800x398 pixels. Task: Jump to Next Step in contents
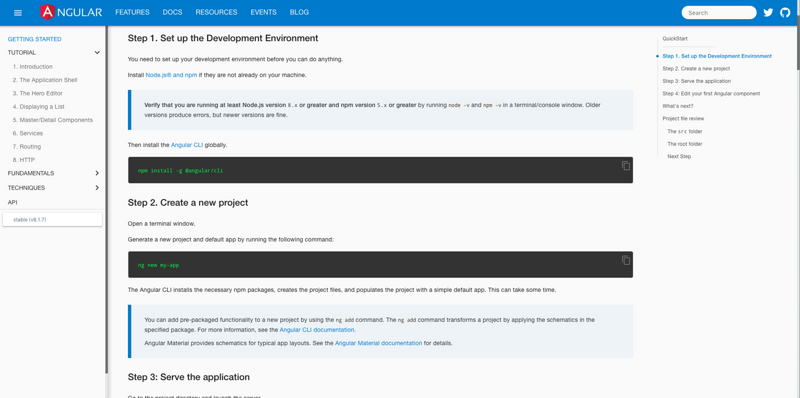pyautogui.click(x=679, y=157)
